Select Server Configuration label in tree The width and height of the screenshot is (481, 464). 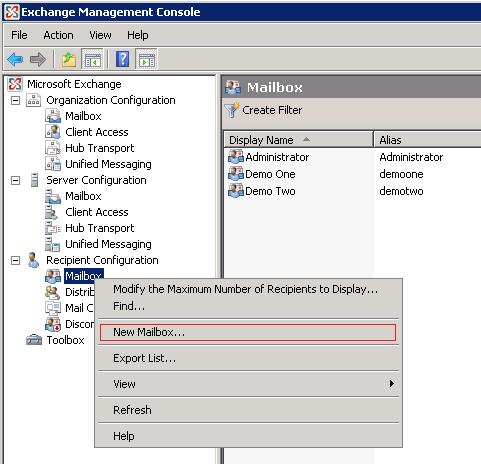tap(96, 180)
